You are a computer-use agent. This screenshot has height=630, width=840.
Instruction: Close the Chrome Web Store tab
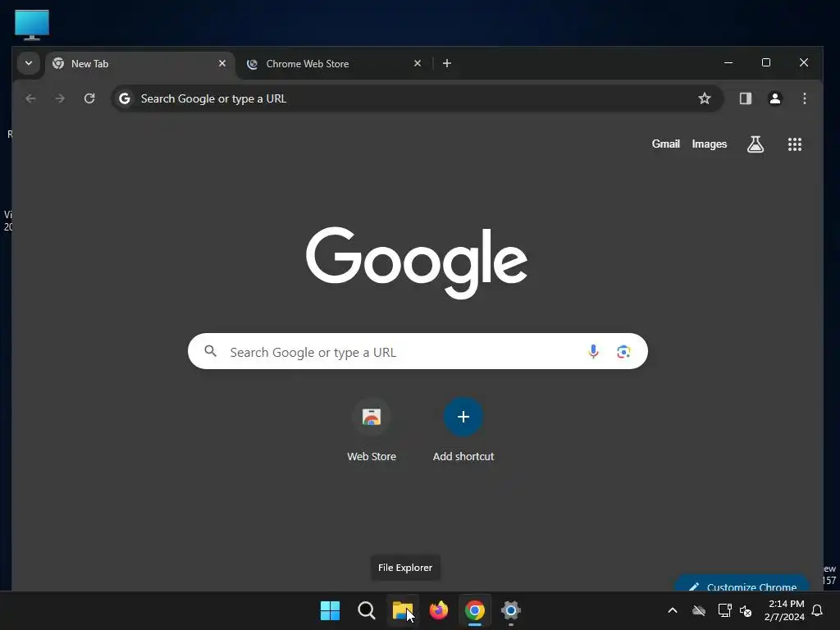418,63
